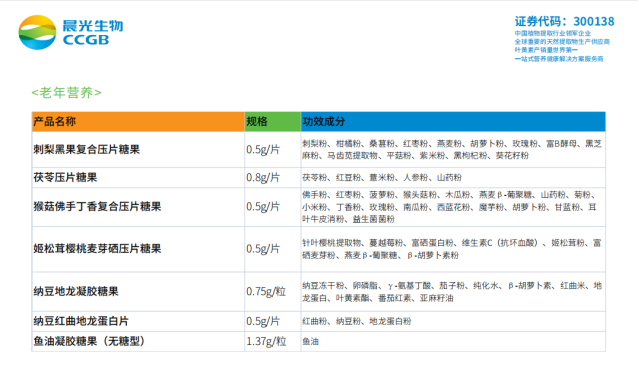Click the 鱼油凝胶糖果（无糖型） product name

click(x=89, y=342)
